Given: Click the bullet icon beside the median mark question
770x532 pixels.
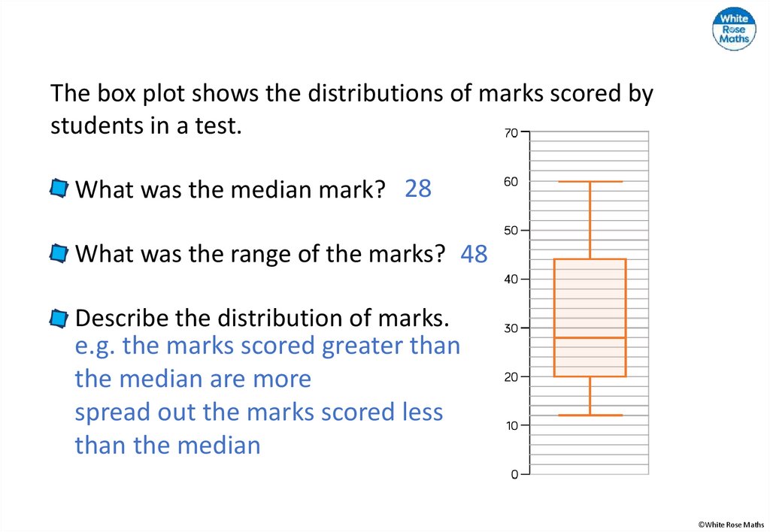Looking at the screenshot, I should (59, 189).
